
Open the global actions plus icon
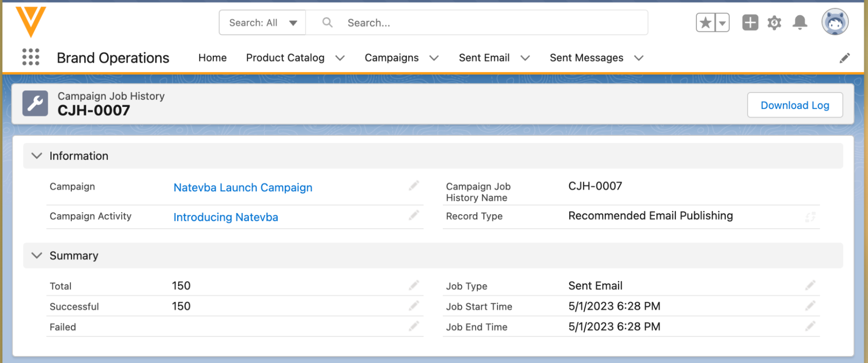pos(750,23)
